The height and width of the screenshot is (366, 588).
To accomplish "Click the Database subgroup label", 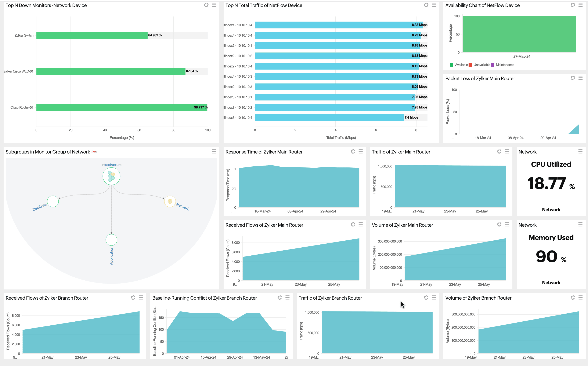I will 40,207.
